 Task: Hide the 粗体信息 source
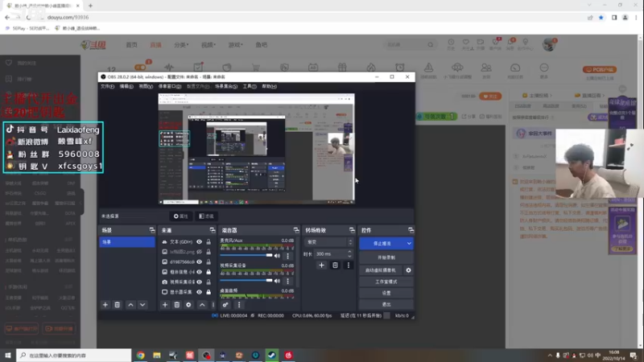[x=199, y=272]
